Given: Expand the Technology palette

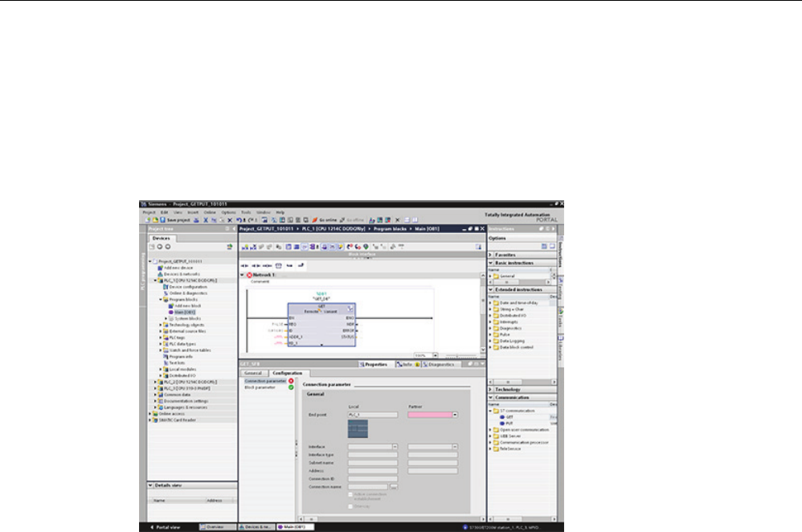Looking at the screenshot, I should coord(490,390).
